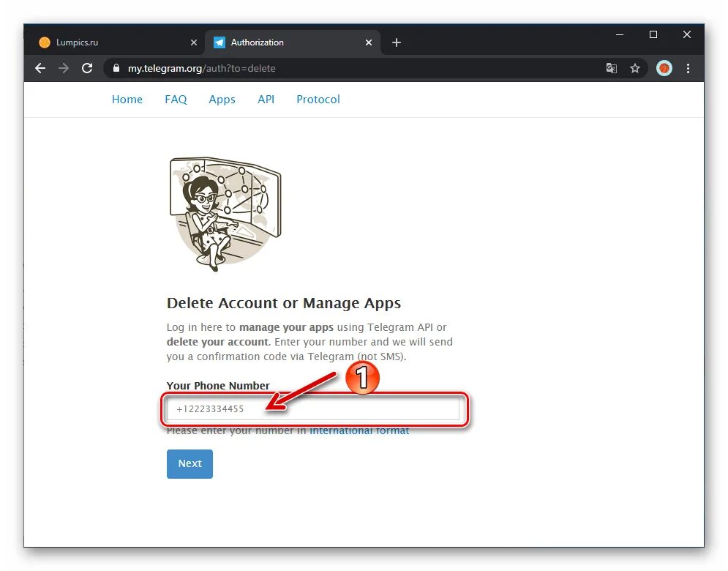
Task: Close the Authorization tab
Action: tap(369, 42)
